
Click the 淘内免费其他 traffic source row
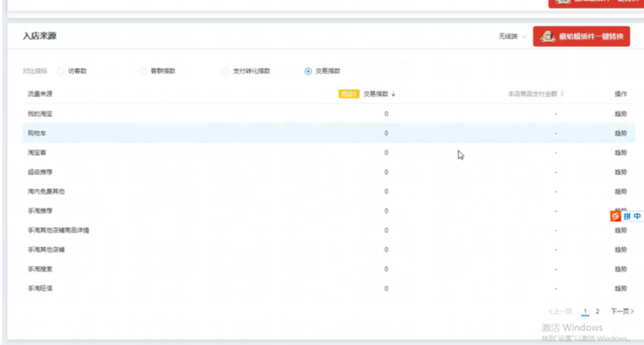point(328,191)
